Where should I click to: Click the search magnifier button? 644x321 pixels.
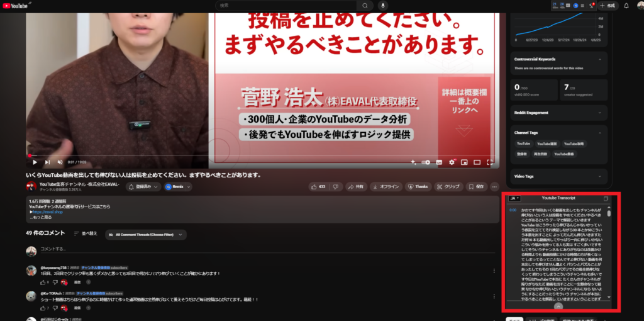pyautogui.click(x=365, y=5)
